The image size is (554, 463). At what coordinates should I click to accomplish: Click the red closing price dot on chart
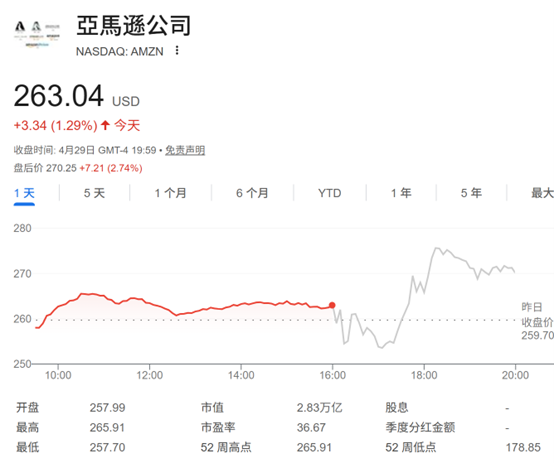pyautogui.click(x=332, y=305)
